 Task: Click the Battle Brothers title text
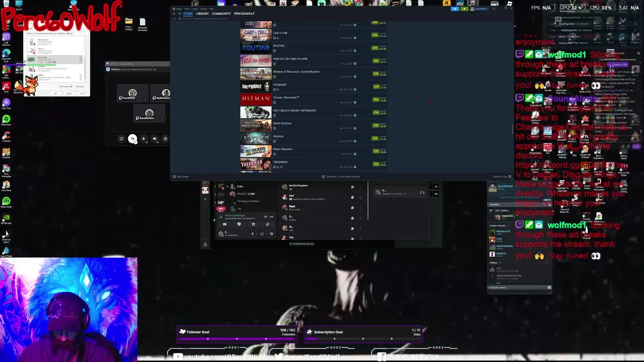click(x=282, y=123)
